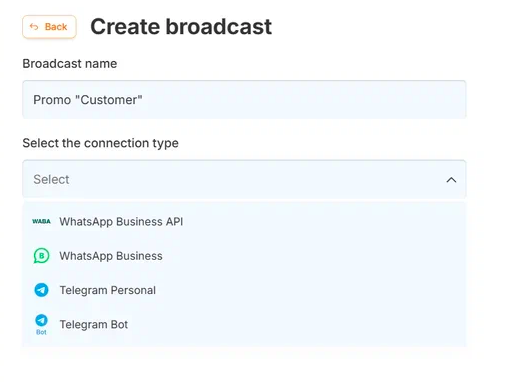Click the Select placeholder in connection dropdown
The image size is (519, 392).
[51, 179]
